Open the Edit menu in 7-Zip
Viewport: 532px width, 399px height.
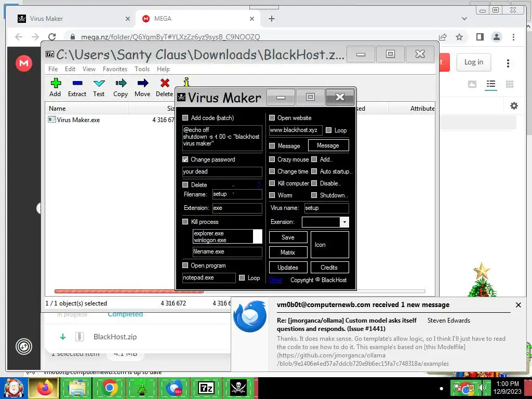[70, 69]
